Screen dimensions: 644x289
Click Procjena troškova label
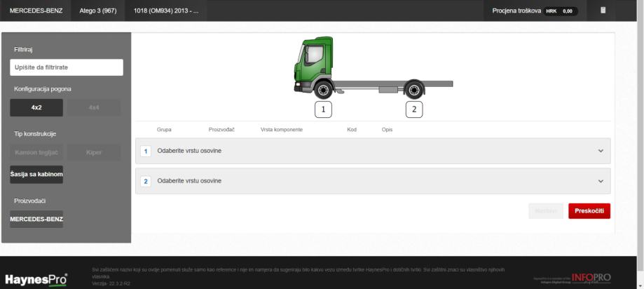tap(516, 11)
